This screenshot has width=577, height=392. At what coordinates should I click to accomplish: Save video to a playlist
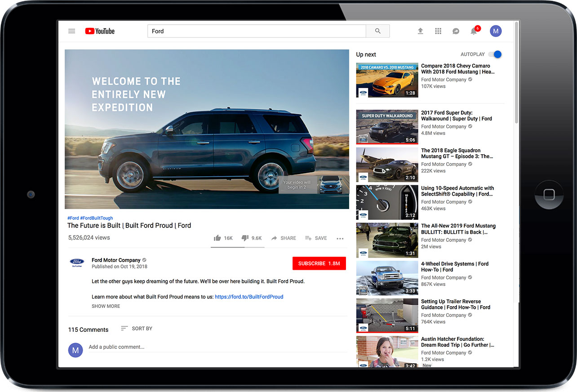click(316, 238)
